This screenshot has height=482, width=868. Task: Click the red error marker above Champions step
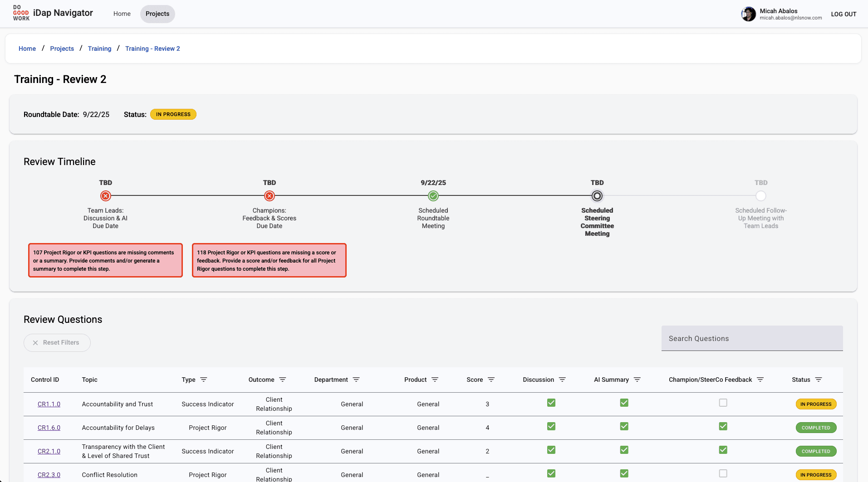(269, 196)
